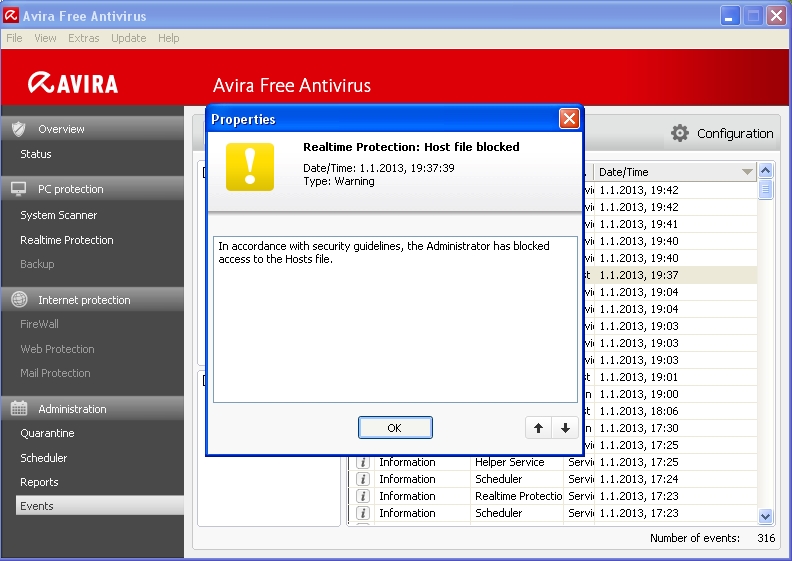This screenshot has width=792, height=561.
Task: Open the View menu
Action: (x=45, y=38)
